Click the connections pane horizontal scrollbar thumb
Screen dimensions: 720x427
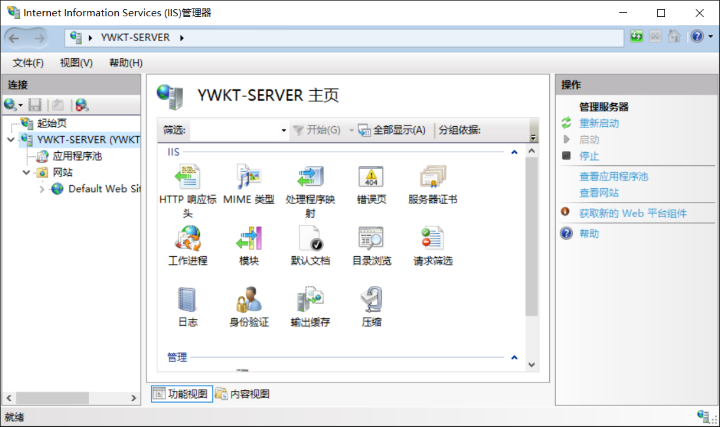[52, 398]
